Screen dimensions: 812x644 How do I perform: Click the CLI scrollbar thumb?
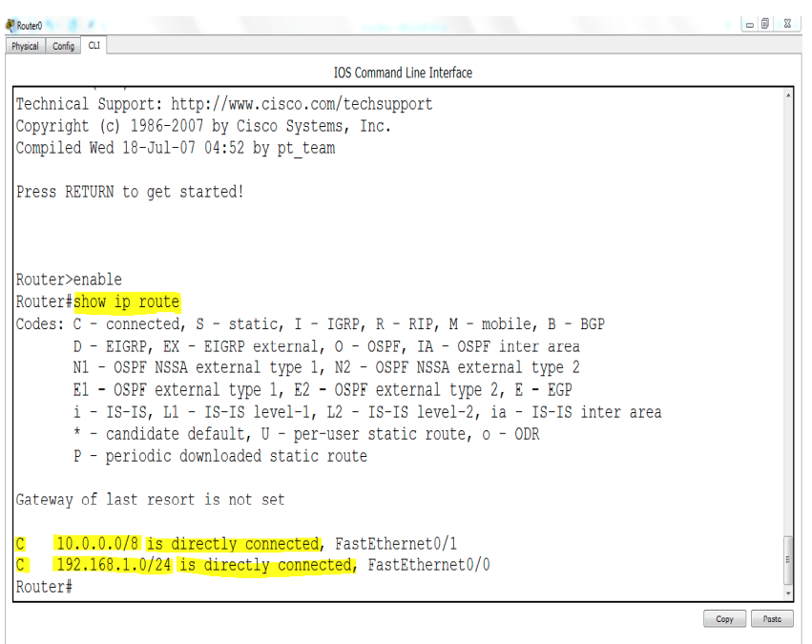click(788, 560)
